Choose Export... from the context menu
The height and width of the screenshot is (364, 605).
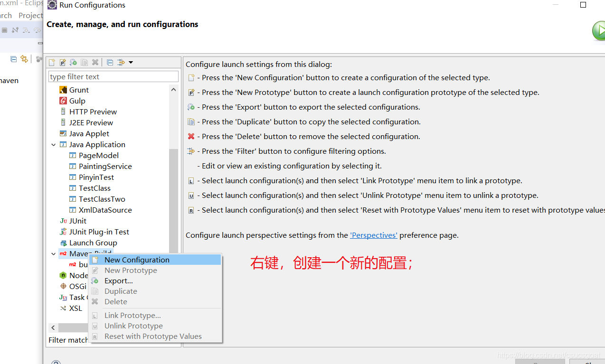point(155,280)
